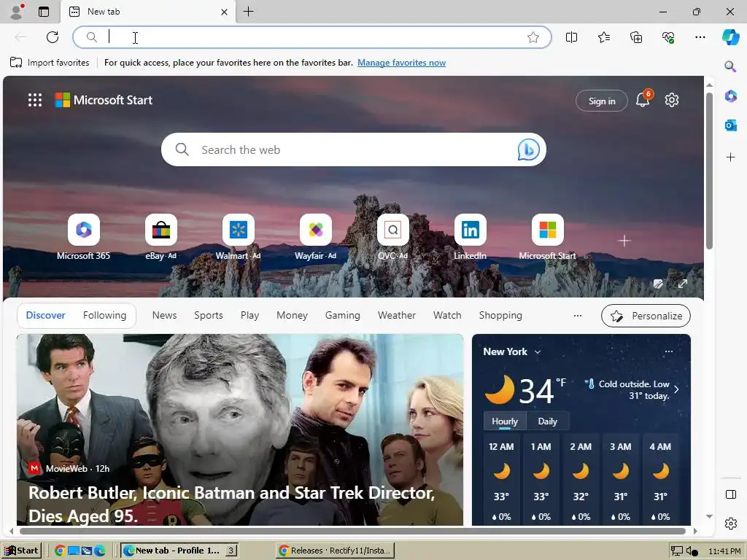Click the Sign in button
Viewport: 747px width, 560px height.
pyautogui.click(x=602, y=101)
